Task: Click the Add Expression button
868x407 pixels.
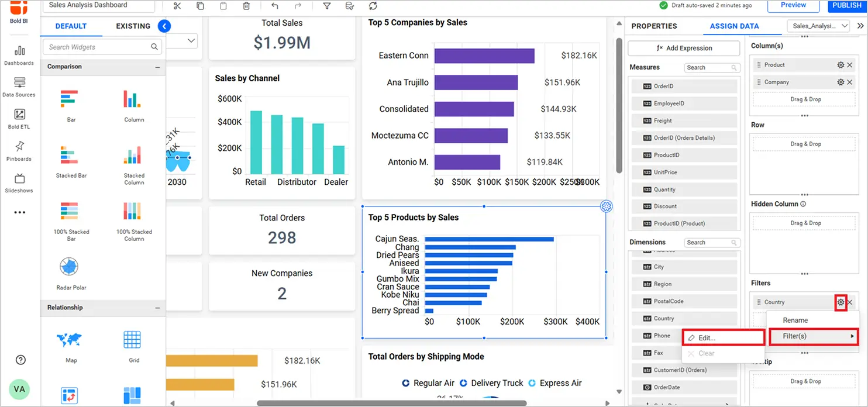Action: click(x=684, y=49)
